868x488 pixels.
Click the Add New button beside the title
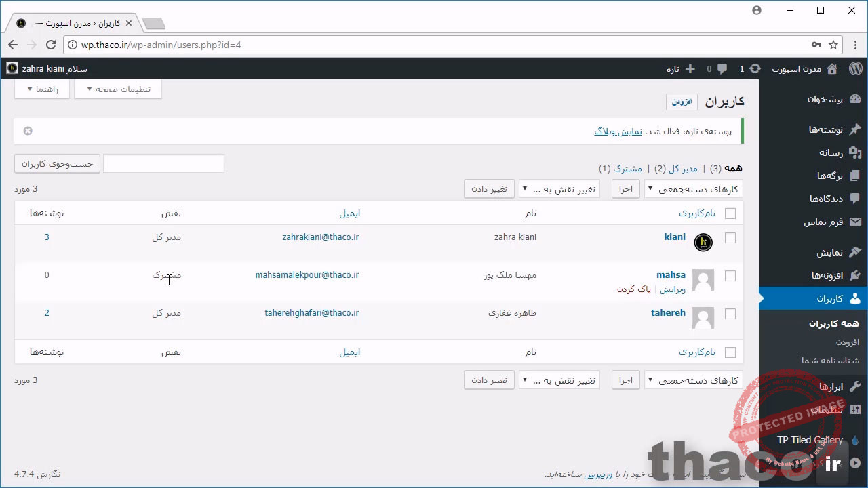pyautogui.click(x=682, y=102)
